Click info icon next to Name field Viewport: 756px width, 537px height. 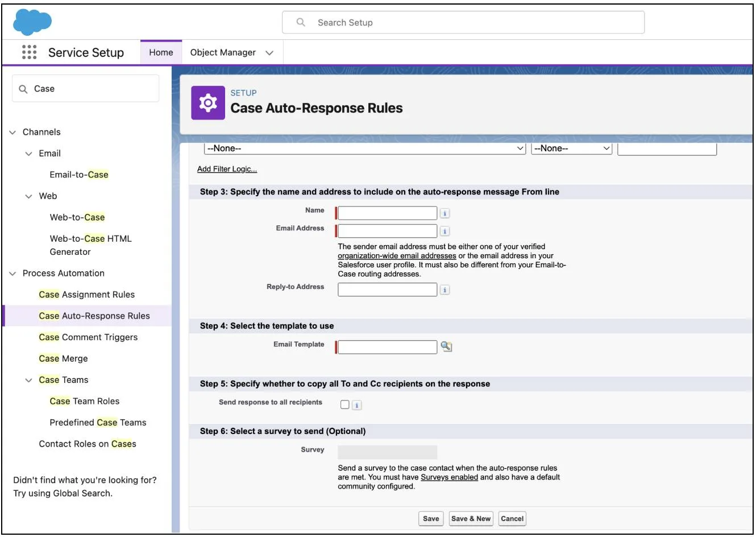tap(445, 213)
